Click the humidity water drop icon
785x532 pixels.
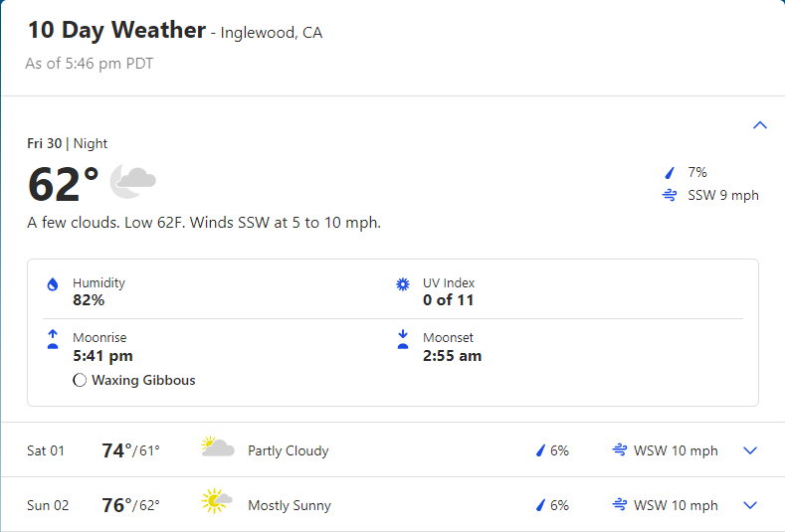53,284
